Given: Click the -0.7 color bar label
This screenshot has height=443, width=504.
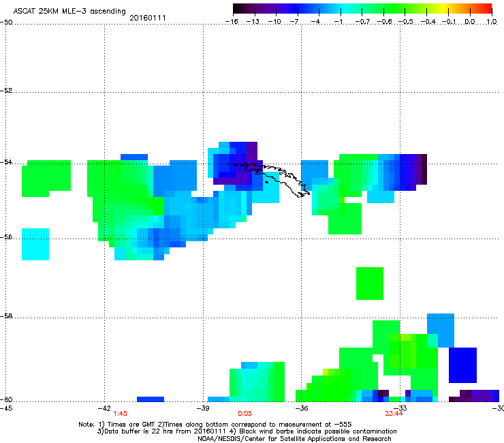Looking at the screenshot, I should pyautogui.click(x=362, y=22).
